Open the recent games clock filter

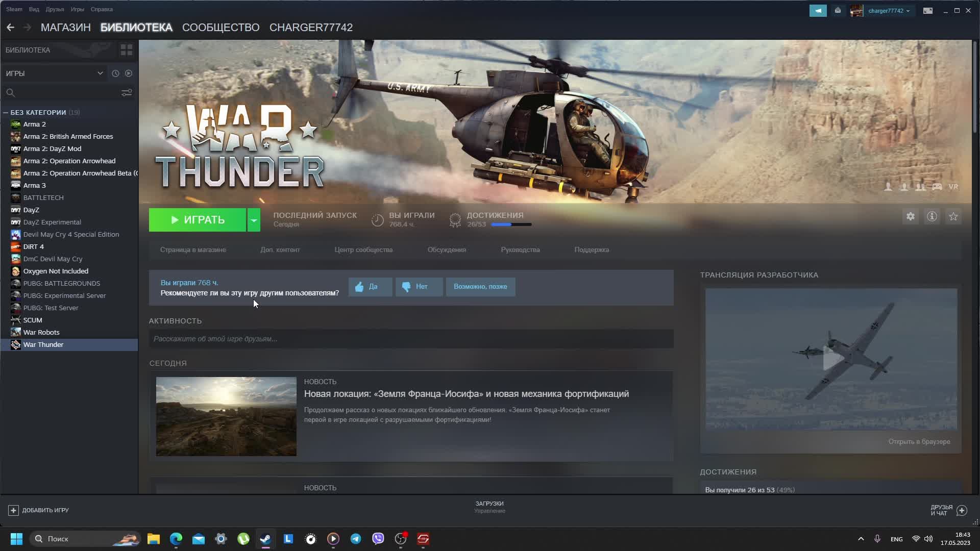pyautogui.click(x=115, y=73)
